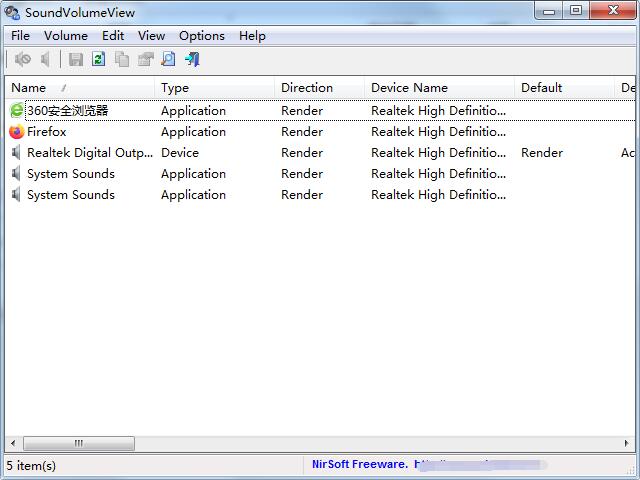Click the horizontal scrollbar thumb

[x=79, y=443]
